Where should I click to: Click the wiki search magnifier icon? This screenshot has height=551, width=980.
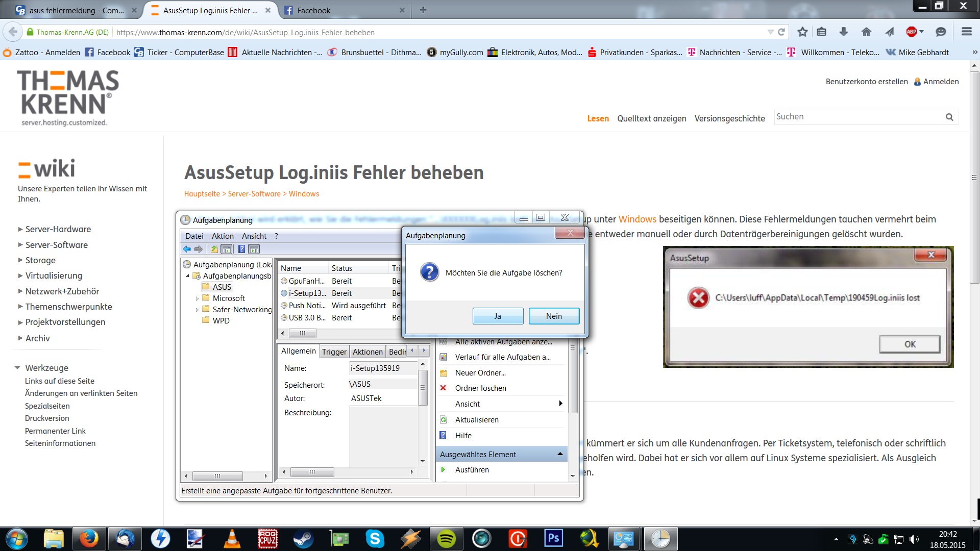[x=949, y=117]
